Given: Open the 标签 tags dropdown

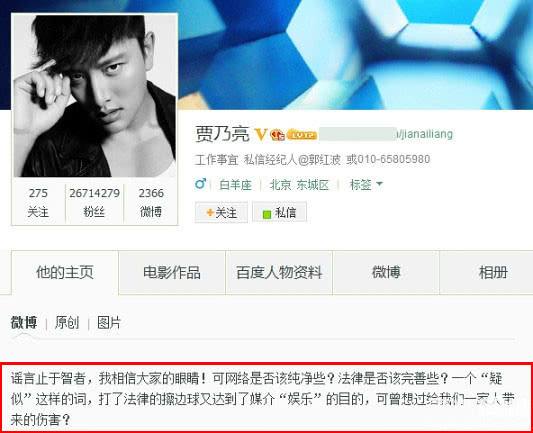Looking at the screenshot, I should coord(366,185).
